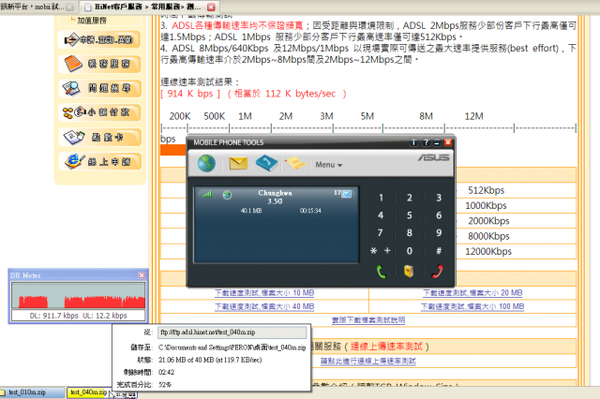Click the yellow contacts book icon below the keypad
600x399 pixels.
[x=409, y=271]
